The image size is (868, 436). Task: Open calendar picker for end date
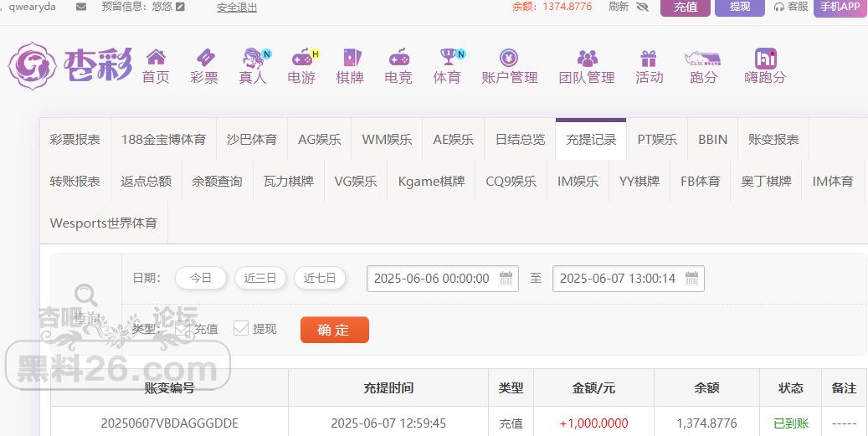click(x=691, y=279)
